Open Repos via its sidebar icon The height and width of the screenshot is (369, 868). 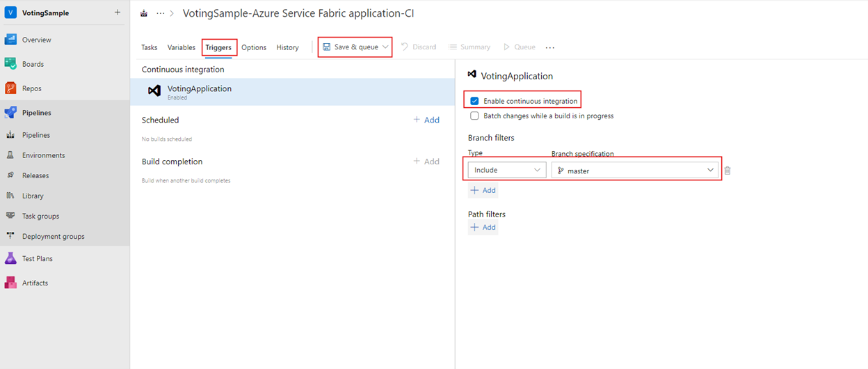coord(10,88)
